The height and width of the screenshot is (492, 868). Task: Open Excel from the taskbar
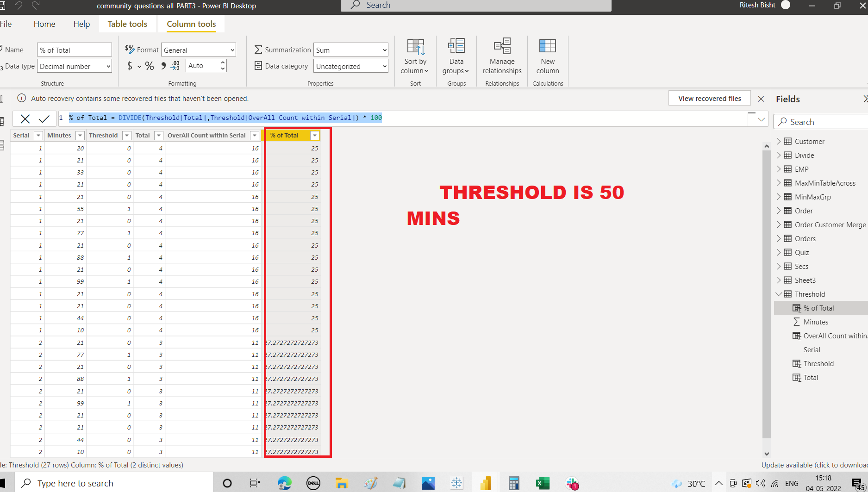click(543, 483)
